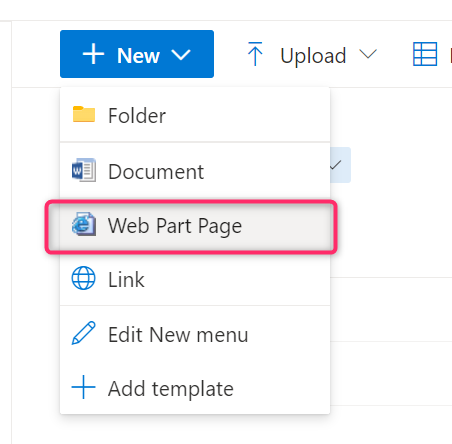Open the Edit New menu option
The width and height of the screenshot is (452, 444).
(195, 334)
